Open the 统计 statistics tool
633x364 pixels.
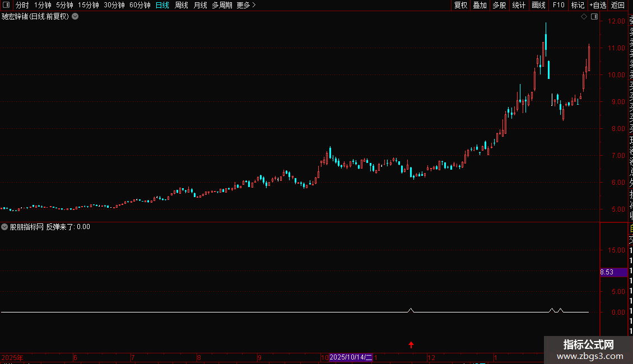click(x=519, y=5)
